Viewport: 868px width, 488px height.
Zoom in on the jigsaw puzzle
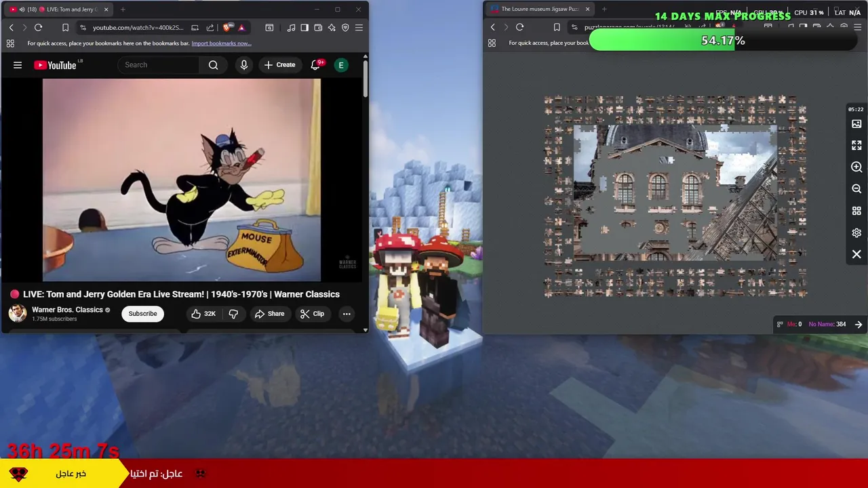[x=856, y=167]
